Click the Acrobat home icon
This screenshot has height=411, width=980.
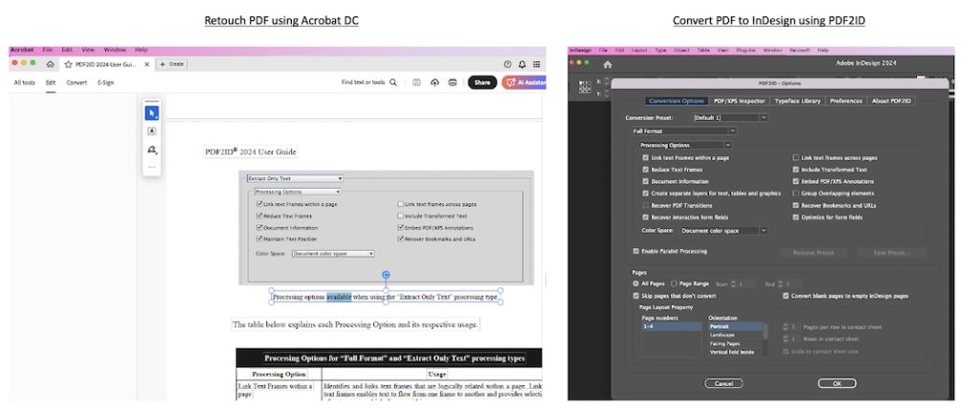click(x=50, y=64)
